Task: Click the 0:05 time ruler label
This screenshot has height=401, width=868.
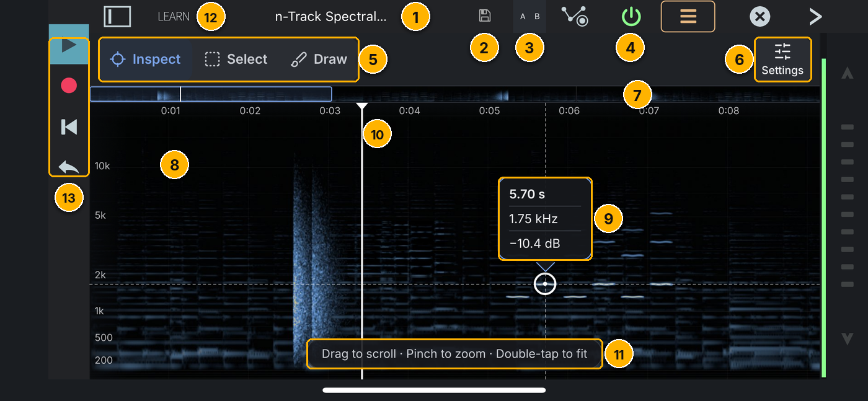Action: pyautogui.click(x=489, y=111)
